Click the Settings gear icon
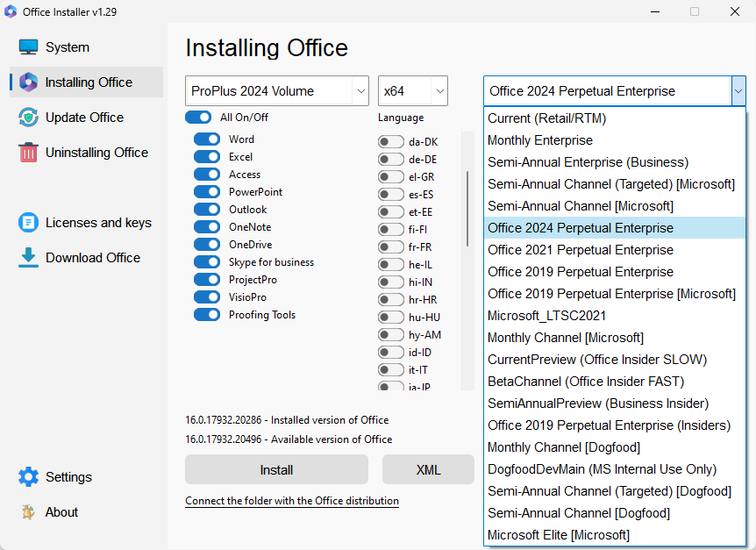The height and width of the screenshot is (550, 756). 28,476
